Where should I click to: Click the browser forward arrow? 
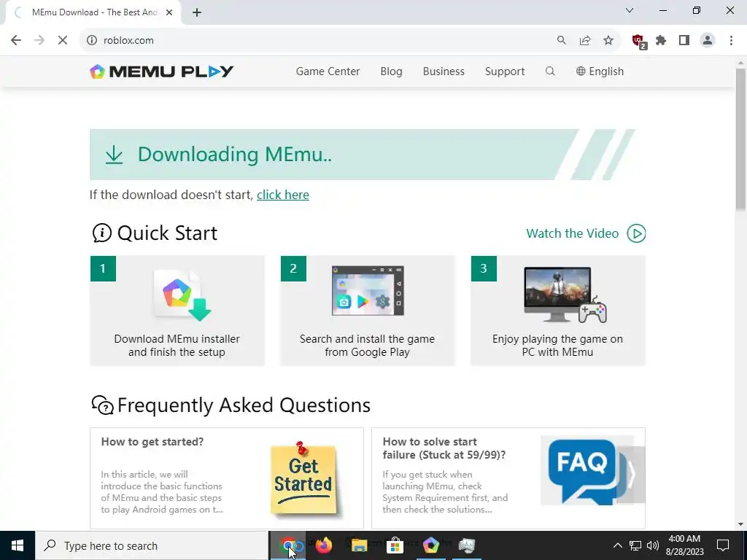click(x=39, y=41)
